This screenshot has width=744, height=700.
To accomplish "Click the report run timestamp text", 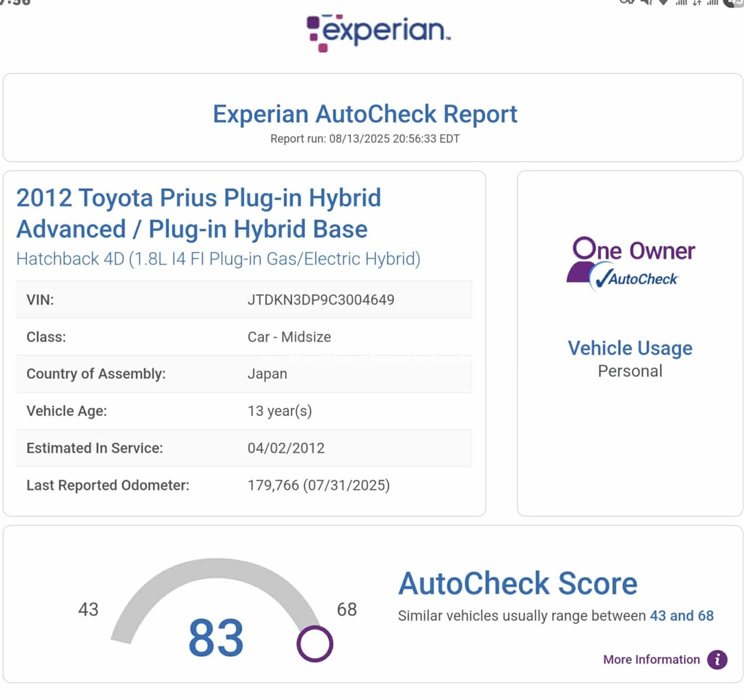I will pos(365,139).
